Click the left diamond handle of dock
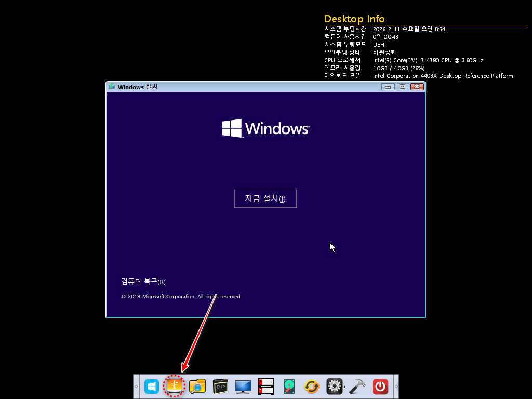The width and height of the screenshot is (532, 399). point(136,387)
